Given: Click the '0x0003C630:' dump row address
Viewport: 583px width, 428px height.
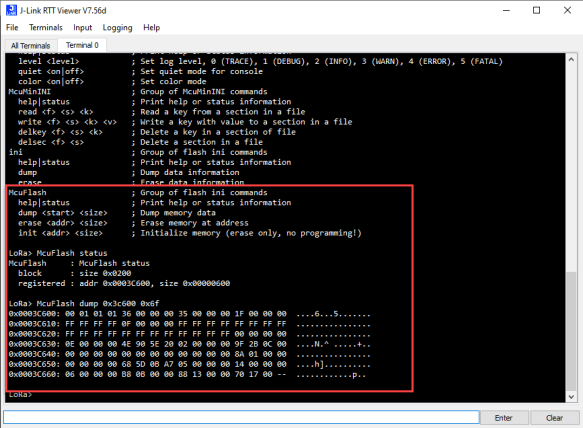Looking at the screenshot, I should point(35,344).
